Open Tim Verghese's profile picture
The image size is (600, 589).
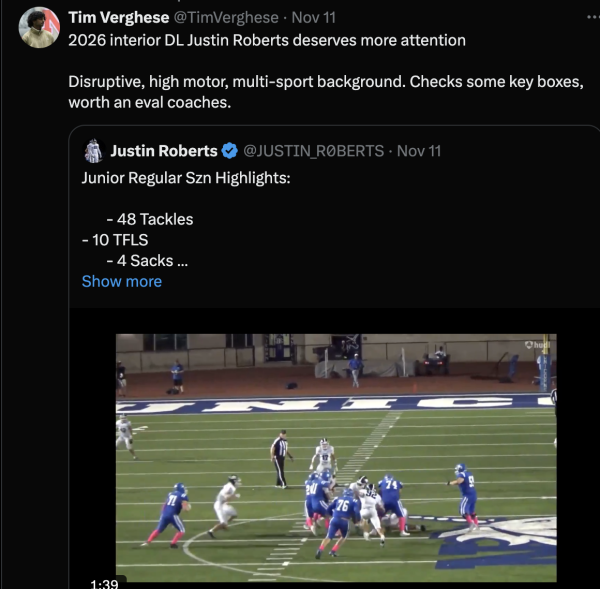(38, 28)
